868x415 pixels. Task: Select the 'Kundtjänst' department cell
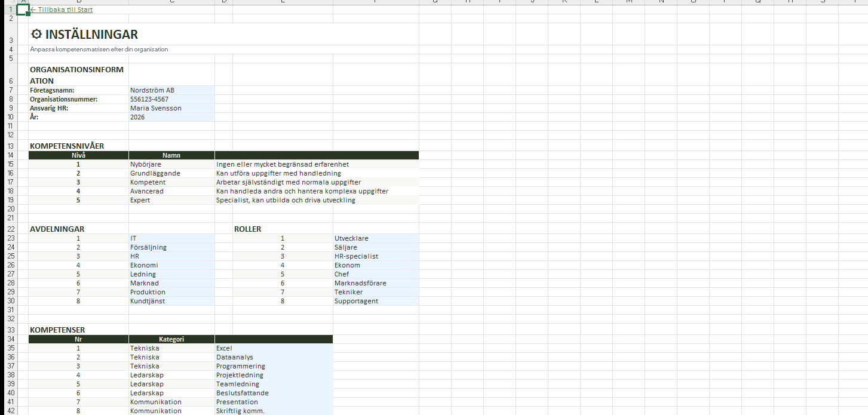[171, 301]
